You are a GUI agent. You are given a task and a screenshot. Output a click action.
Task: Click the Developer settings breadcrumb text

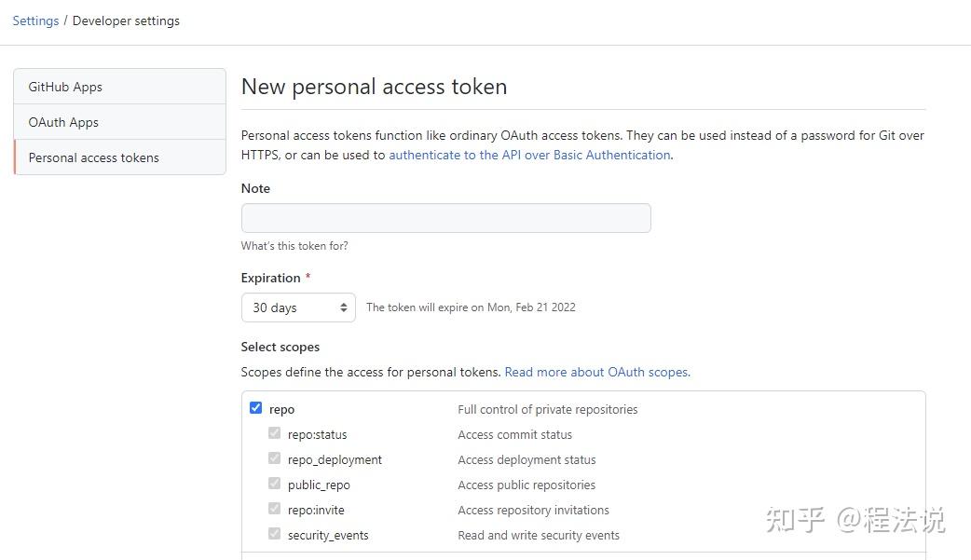point(126,20)
